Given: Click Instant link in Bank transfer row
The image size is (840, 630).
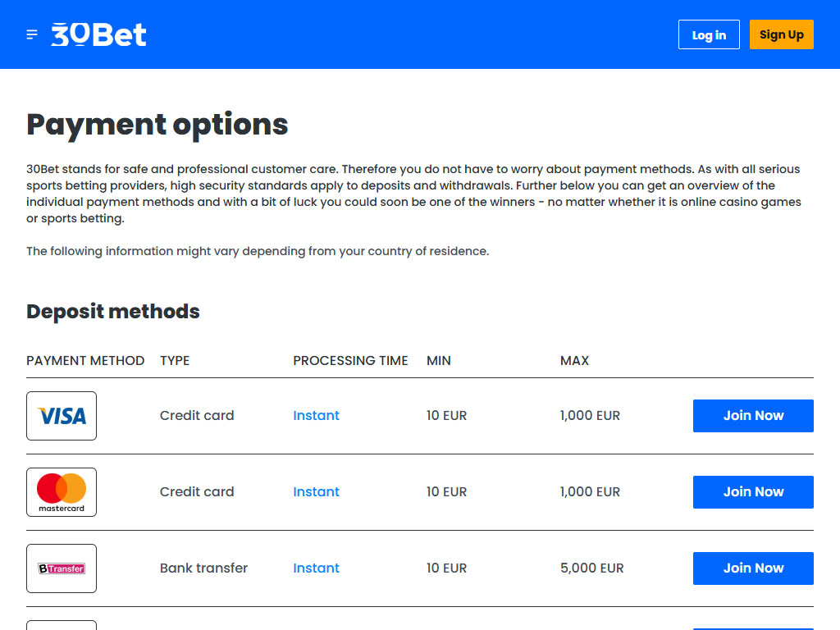Looking at the screenshot, I should pos(316,568).
